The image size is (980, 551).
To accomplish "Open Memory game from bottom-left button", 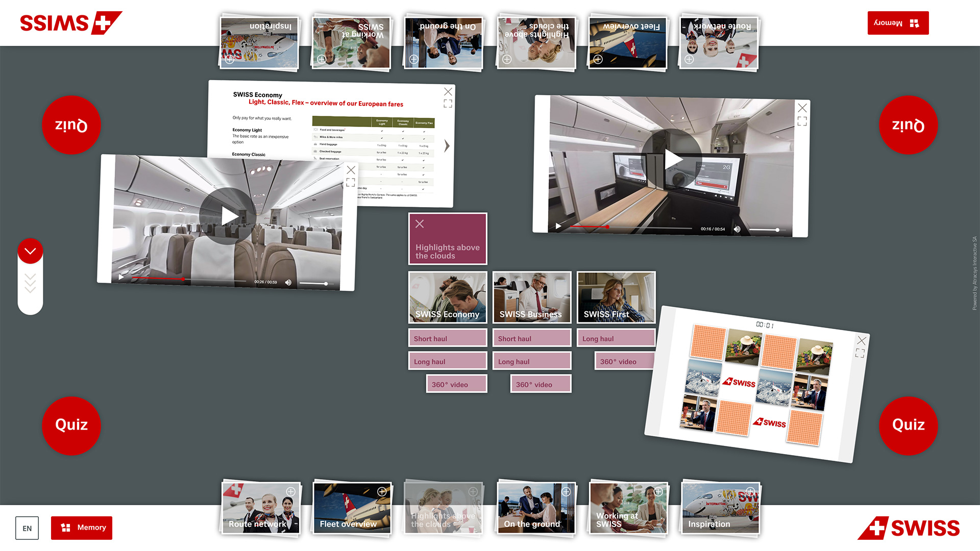I will 82,528.
